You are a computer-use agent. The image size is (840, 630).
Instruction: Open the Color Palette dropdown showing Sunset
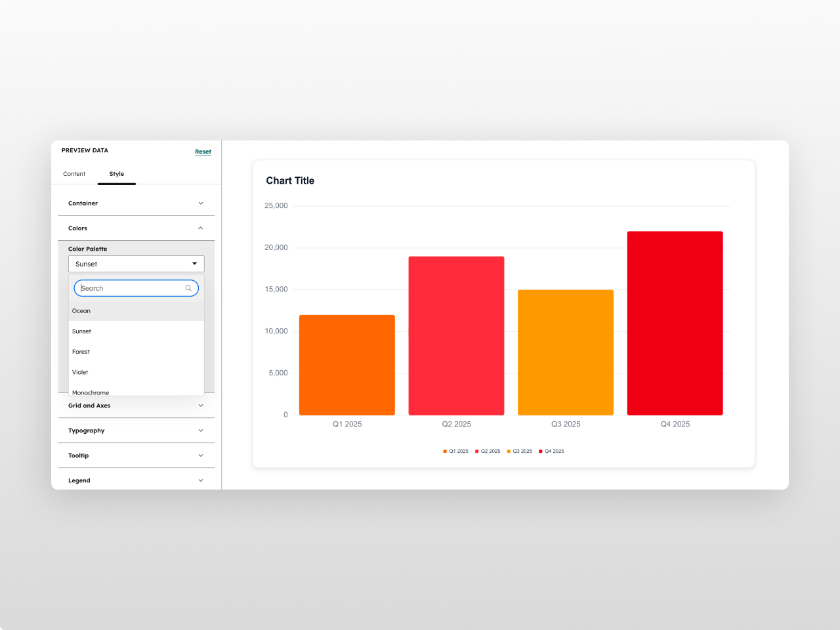tap(136, 264)
